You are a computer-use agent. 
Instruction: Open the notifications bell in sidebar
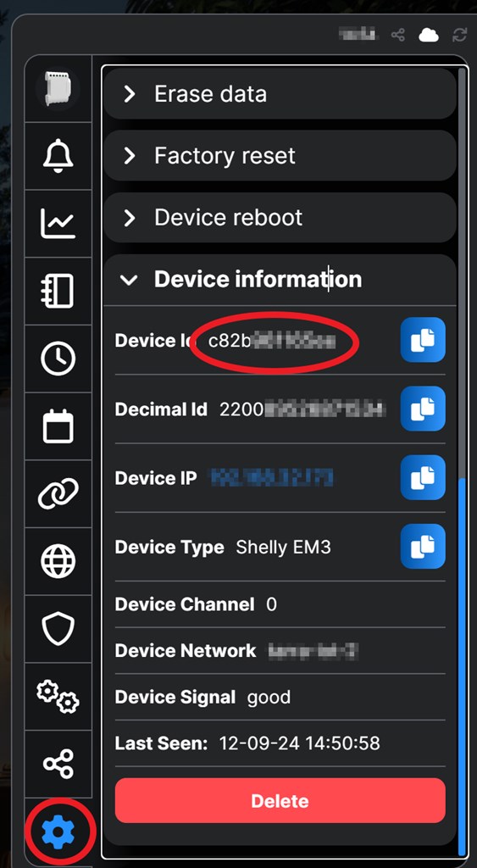(x=58, y=156)
